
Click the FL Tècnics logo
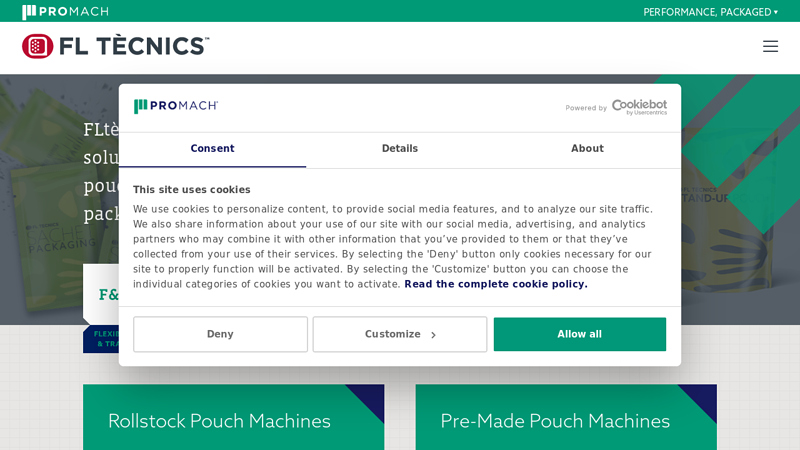pyautogui.click(x=116, y=46)
